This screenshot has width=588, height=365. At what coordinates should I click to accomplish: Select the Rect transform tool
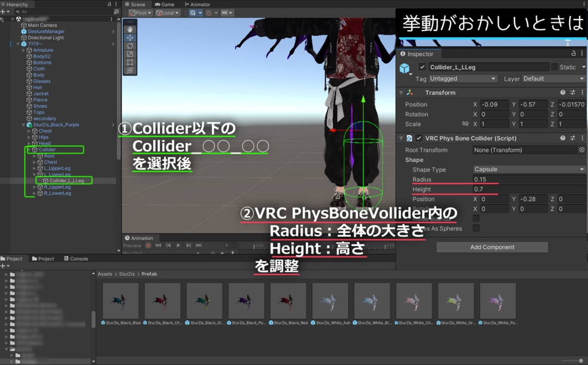point(130,62)
